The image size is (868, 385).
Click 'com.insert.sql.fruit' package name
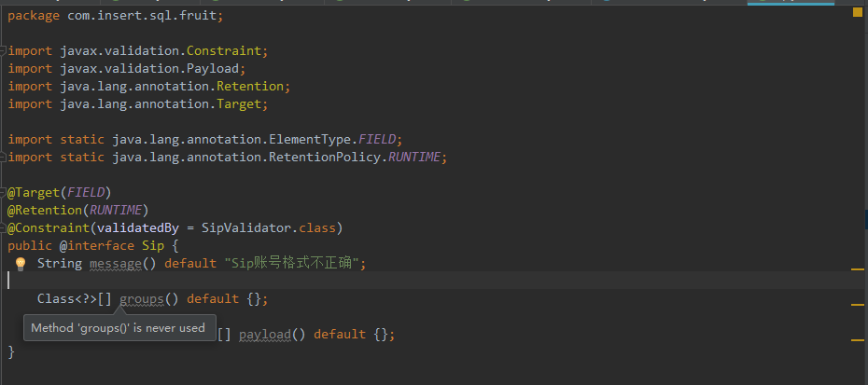pos(142,16)
